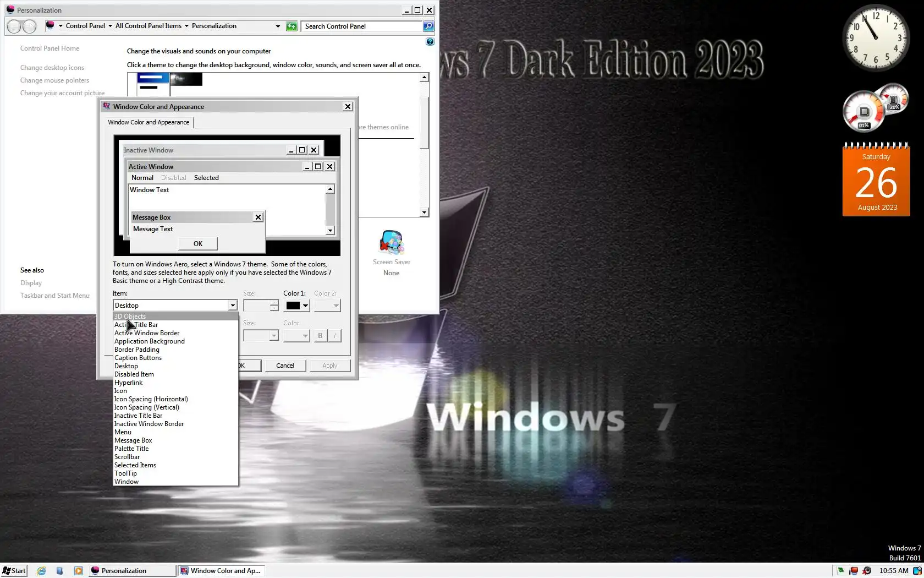The height and width of the screenshot is (578, 924).
Task: Click the analog clock desktop gadget
Action: (876, 37)
